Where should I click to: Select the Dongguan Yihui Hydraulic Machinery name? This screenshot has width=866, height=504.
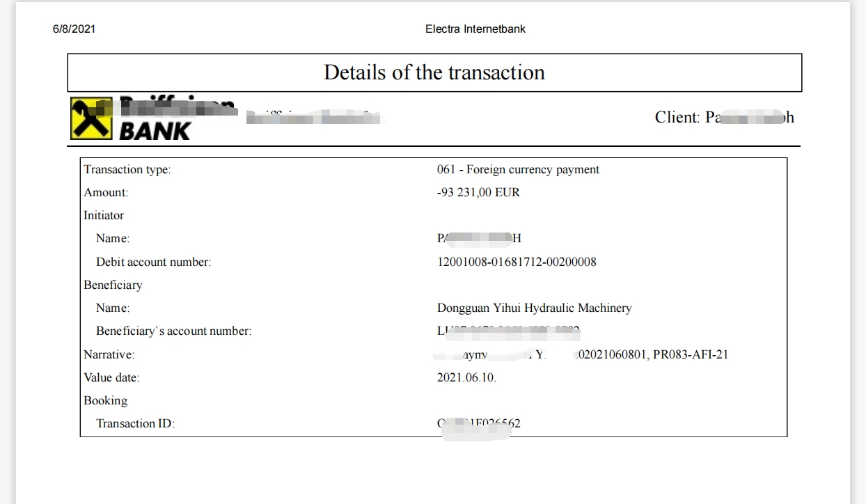click(534, 308)
